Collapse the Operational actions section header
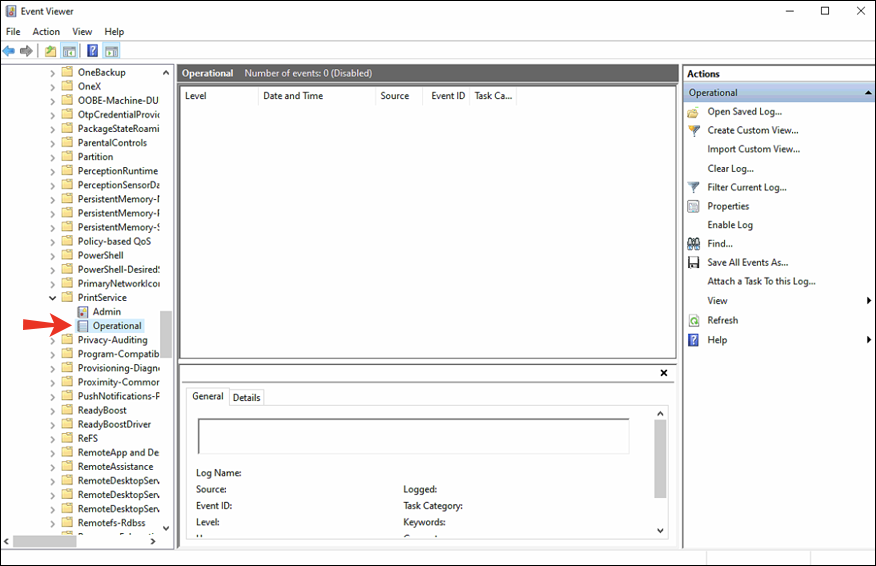876x566 pixels. tap(867, 93)
